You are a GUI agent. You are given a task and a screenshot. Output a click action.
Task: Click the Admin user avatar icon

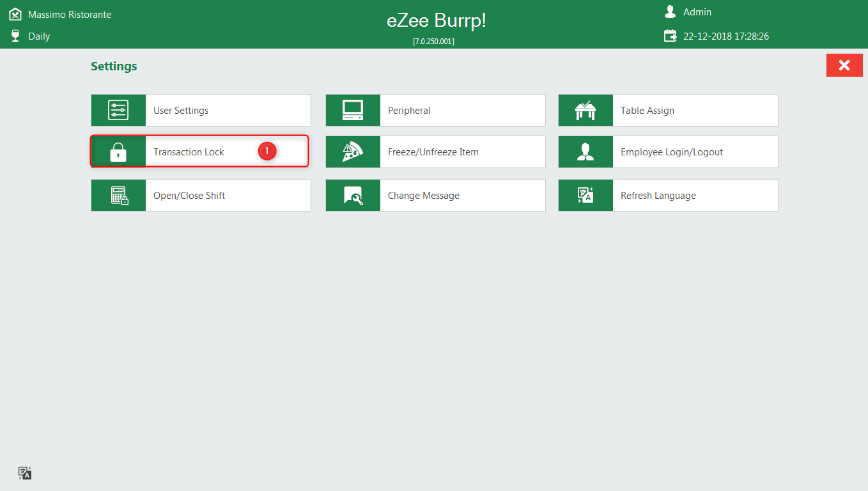coord(670,12)
